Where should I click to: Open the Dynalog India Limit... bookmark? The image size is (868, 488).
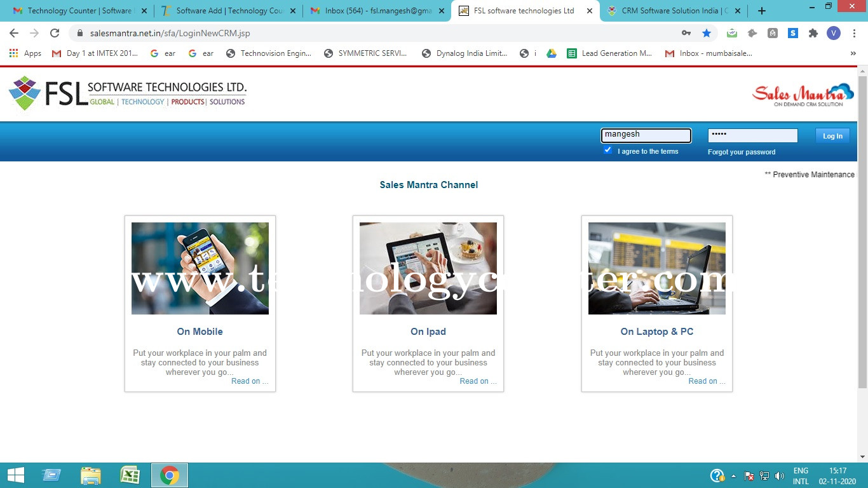click(465, 53)
